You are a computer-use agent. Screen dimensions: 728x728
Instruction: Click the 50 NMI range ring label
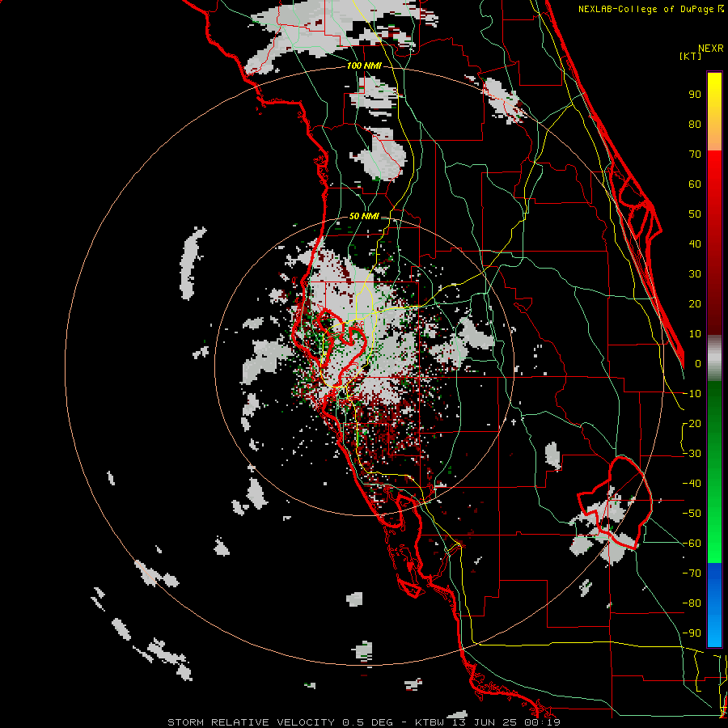coord(364,216)
